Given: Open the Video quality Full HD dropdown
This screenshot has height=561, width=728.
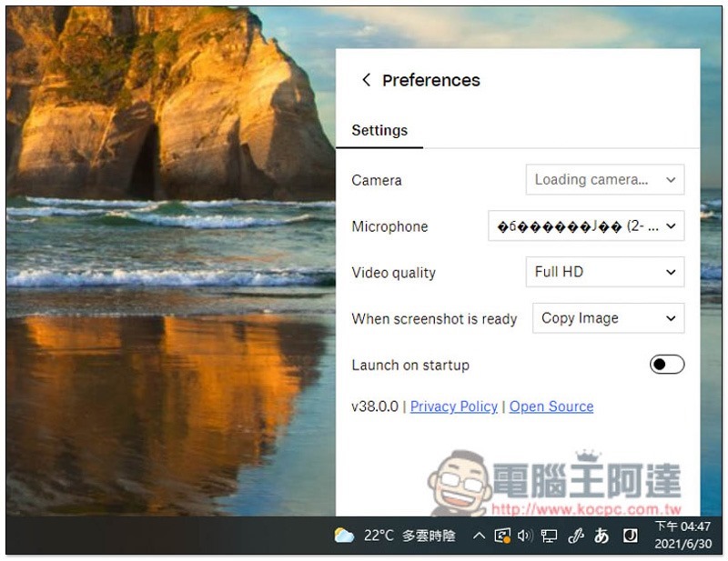Looking at the screenshot, I should (605, 272).
